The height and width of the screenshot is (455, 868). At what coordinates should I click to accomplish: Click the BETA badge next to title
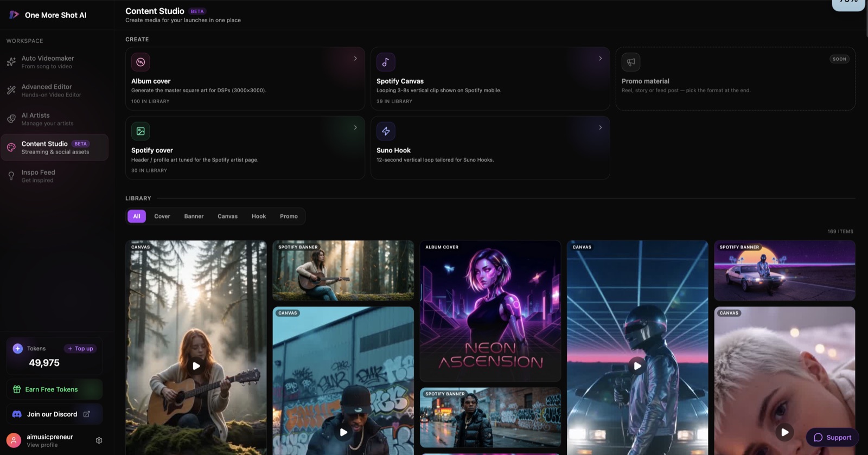coord(197,11)
